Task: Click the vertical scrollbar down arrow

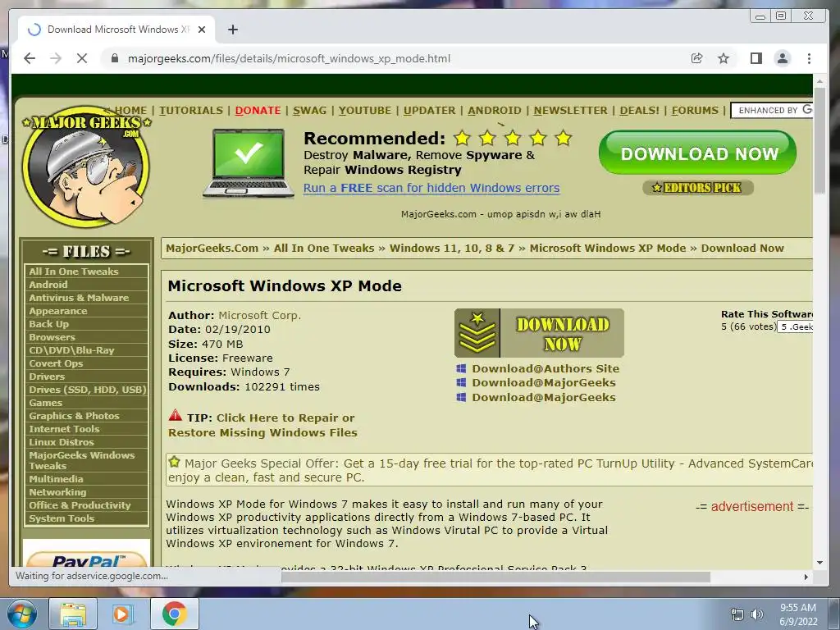Action: tap(819, 563)
